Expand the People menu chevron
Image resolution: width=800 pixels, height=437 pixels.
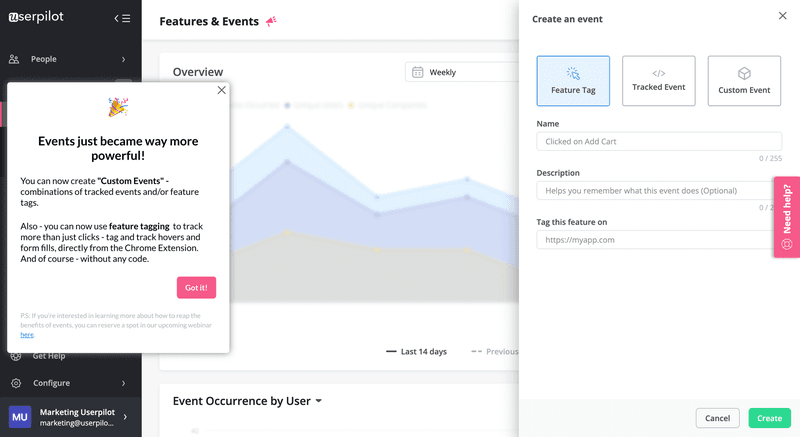[x=123, y=59]
